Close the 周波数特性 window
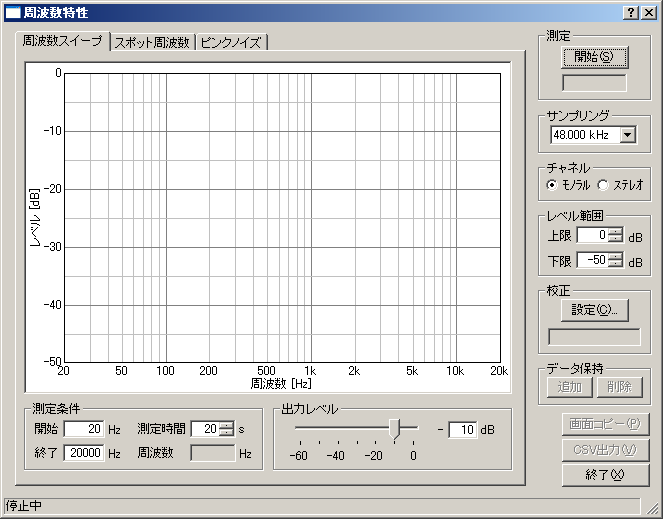This screenshot has width=663, height=519. pyautogui.click(x=649, y=13)
